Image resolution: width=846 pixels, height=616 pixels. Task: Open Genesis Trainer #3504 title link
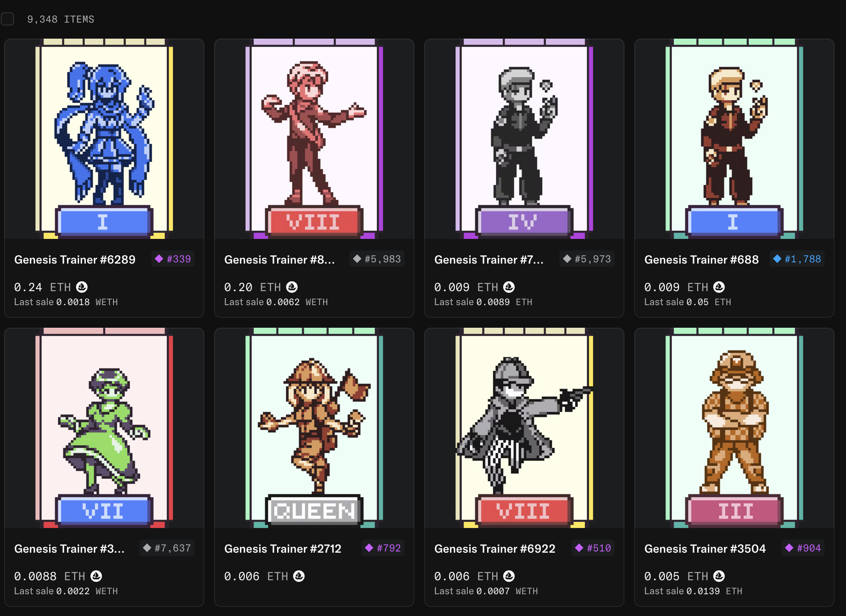coord(705,549)
